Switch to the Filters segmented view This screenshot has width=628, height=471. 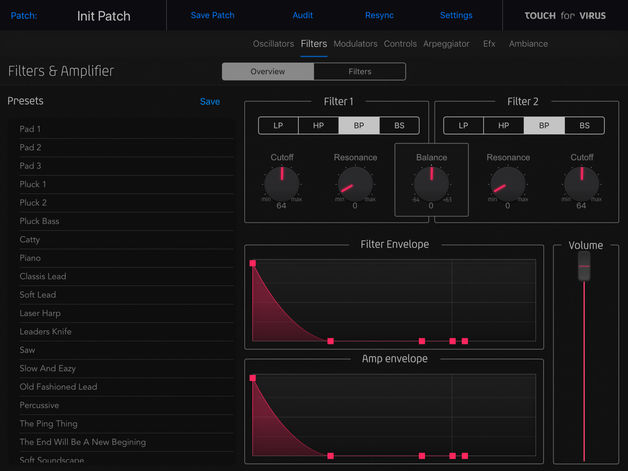click(x=360, y=71)
